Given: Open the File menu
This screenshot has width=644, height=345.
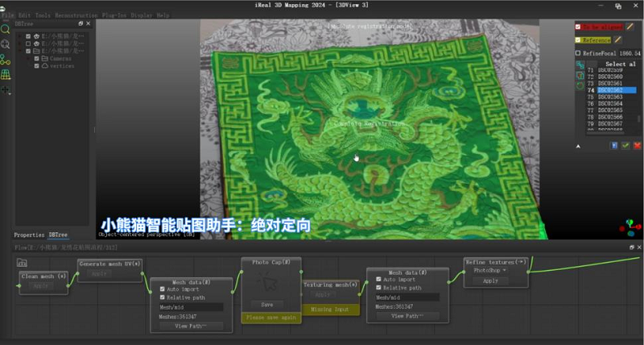Looking at the screenshot, I should pyautogui.click(x=8, y=15).
